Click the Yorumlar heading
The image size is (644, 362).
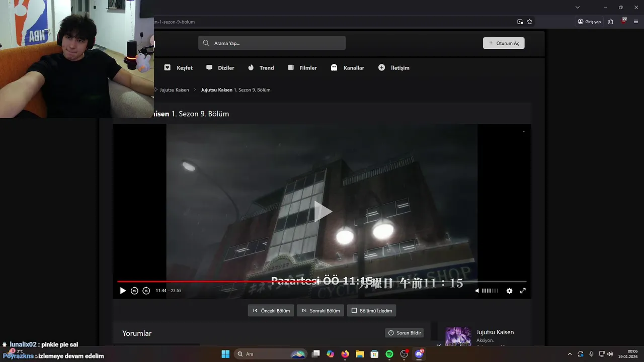[137, 333]
